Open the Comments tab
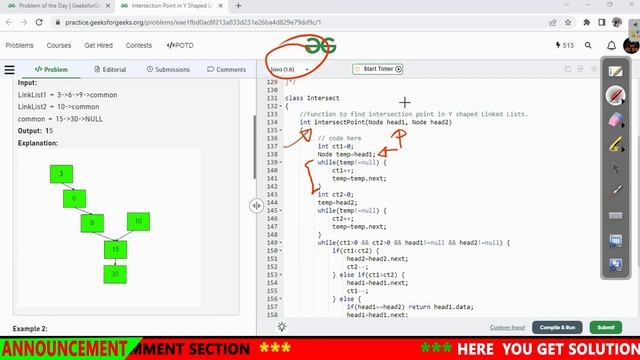640x360 pixels. tap(227, 69)
